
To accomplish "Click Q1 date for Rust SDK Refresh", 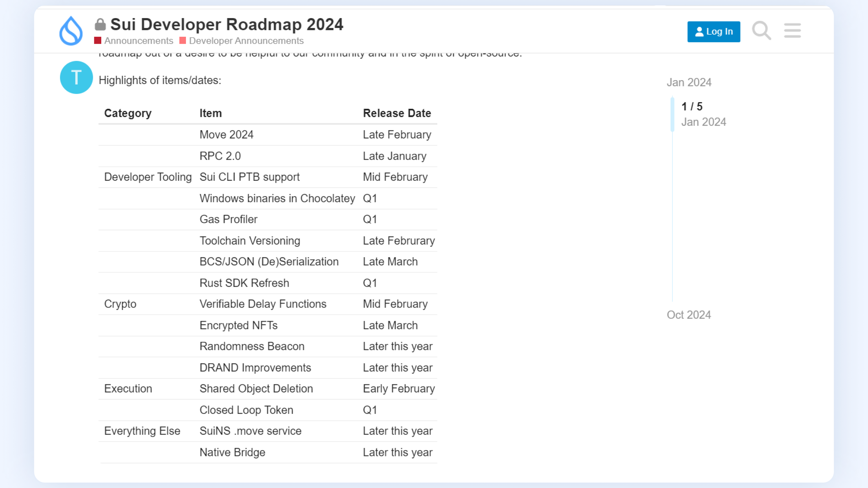I will 370,283.
